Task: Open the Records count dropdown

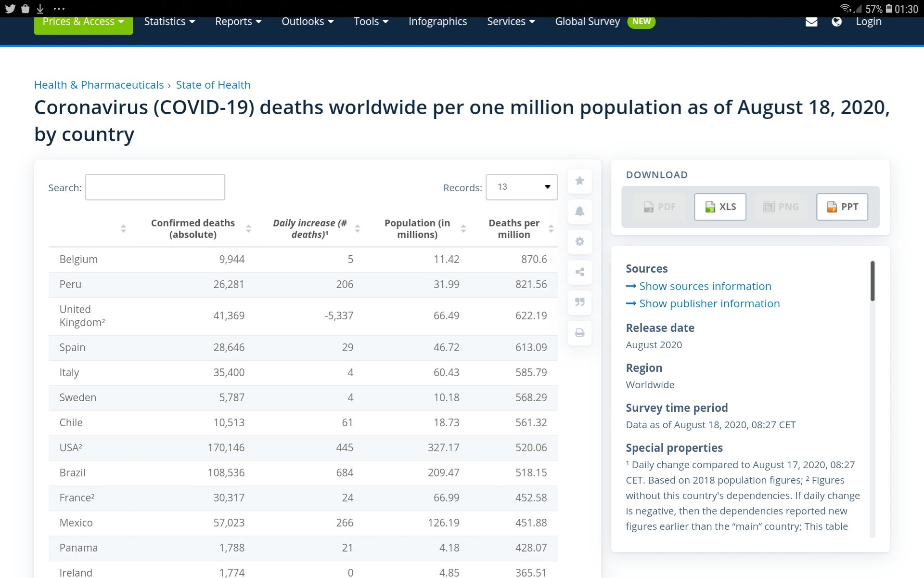Action: tap(522, 187)
